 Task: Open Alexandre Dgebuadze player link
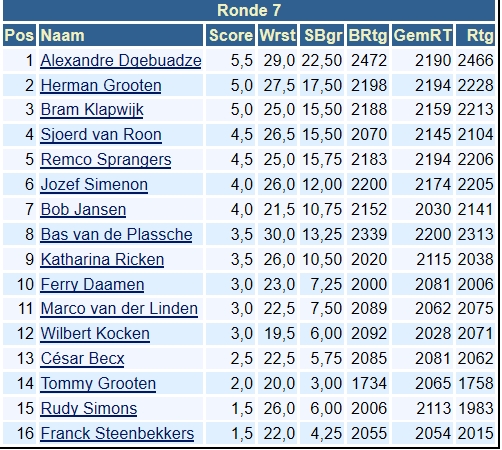click(121, 60)
